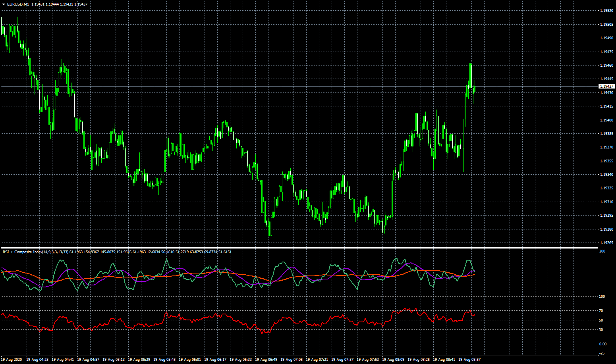Click the OHLC values 1.19431 1.19444 in header
This screenshot has height=364, width=616.
[x=44, y=4]
